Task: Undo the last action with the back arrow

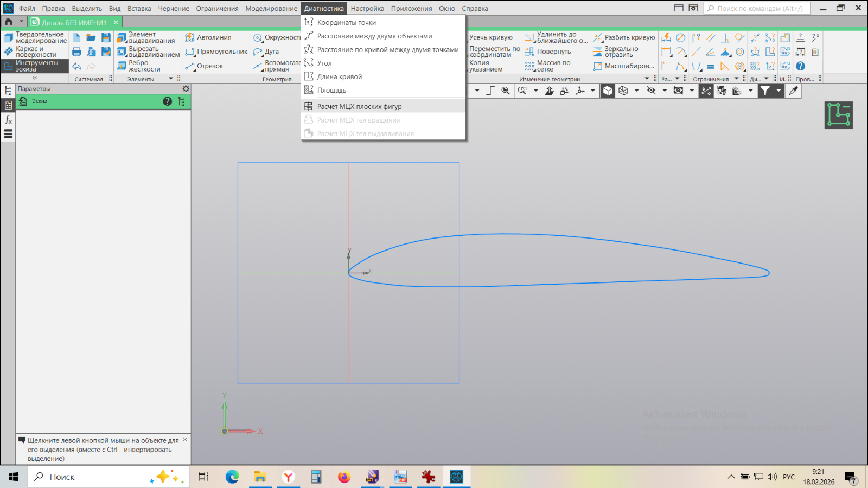Action: [x=76, y=66]
